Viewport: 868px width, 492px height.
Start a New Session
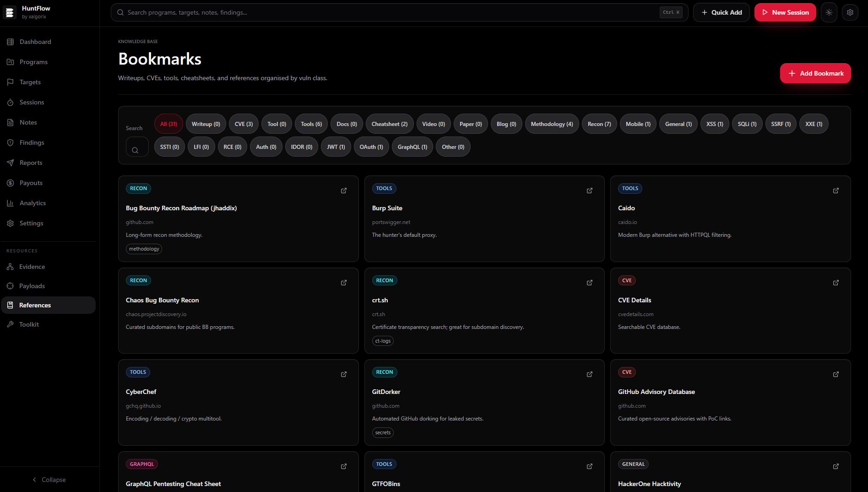(x=785, y=12)
